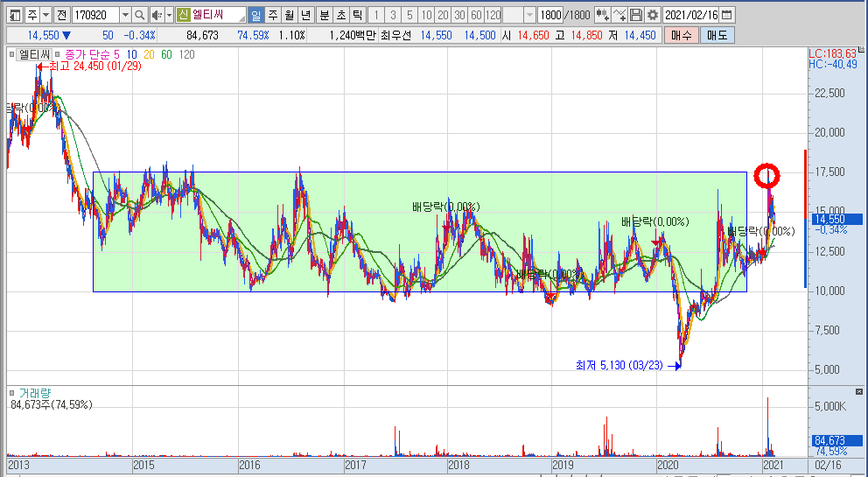Toggle the minute (분) chart period
Viewport: 868px width, 477px height.
(x=324, y=15)
